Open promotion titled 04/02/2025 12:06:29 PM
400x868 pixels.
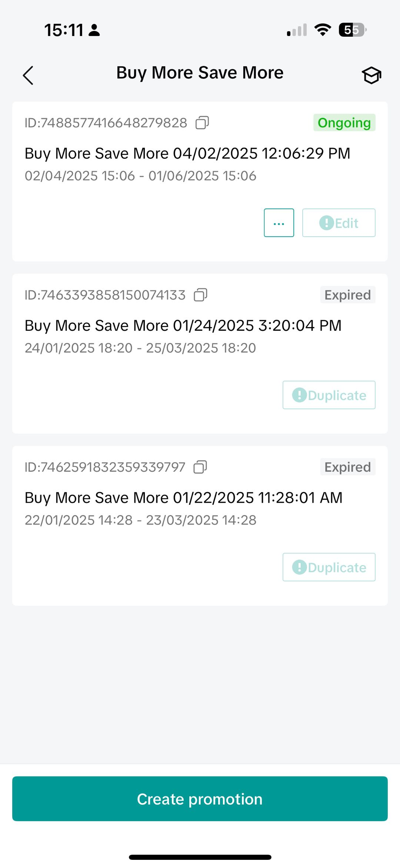click(187, 154)
